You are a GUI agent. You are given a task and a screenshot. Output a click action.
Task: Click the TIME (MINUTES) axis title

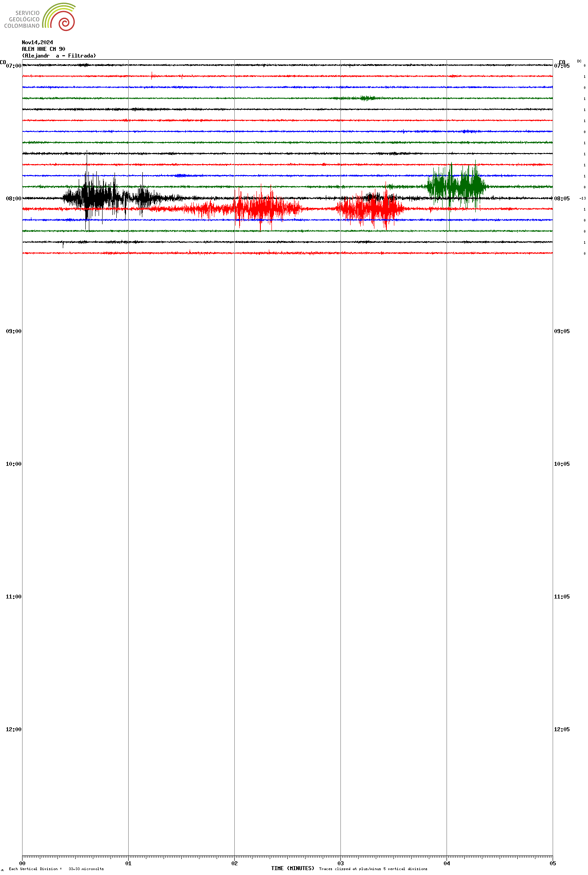click(293, 868)
